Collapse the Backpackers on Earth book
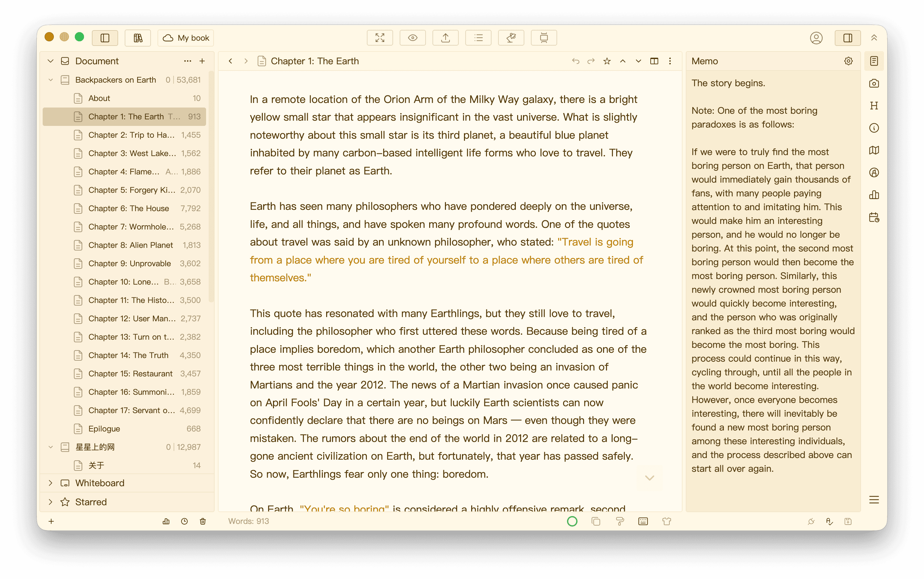The width and height of the screenshot is (924, 579). (51, 80)
